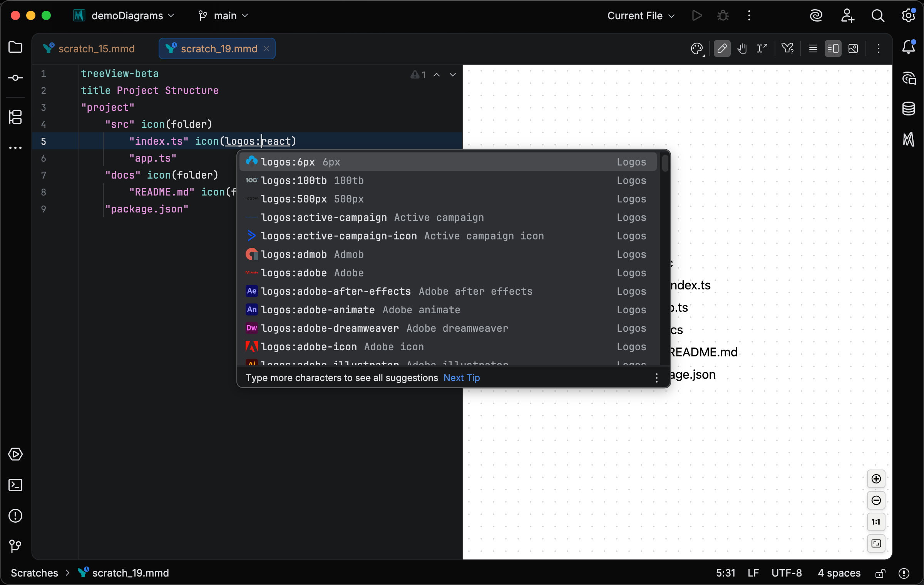Choose logos:admob completion item
This screenshot has height=585, width=924.
tap(448, 254)
